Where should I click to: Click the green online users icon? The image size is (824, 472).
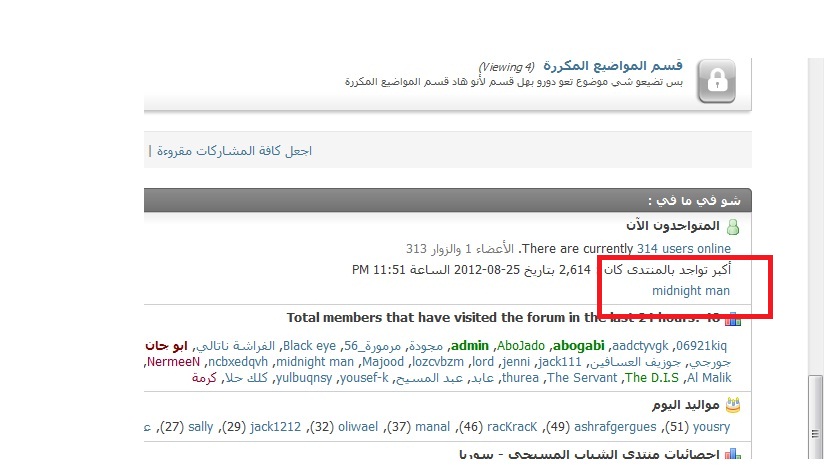pyautogui.click(x=733, y=228)
